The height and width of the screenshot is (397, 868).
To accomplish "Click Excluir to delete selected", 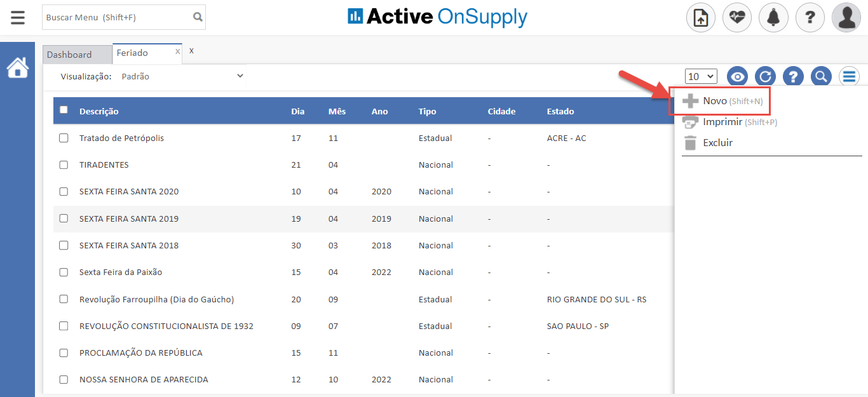I will point(717,143).
